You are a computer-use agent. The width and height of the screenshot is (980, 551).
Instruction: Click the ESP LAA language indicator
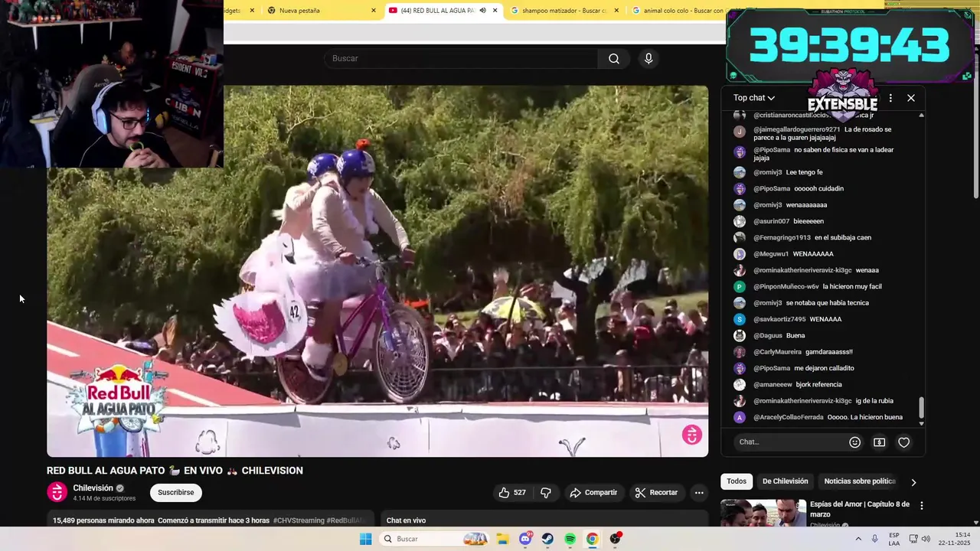pyautogui.click(x=894, y=539)
